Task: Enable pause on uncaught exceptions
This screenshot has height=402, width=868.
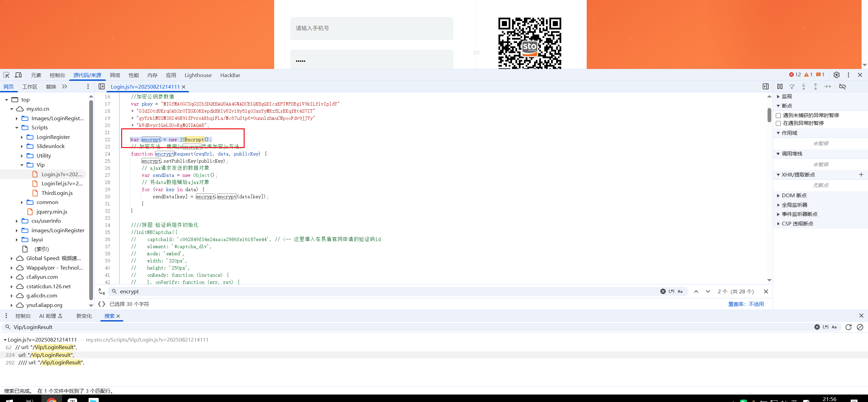Action: tap(778, 115)
